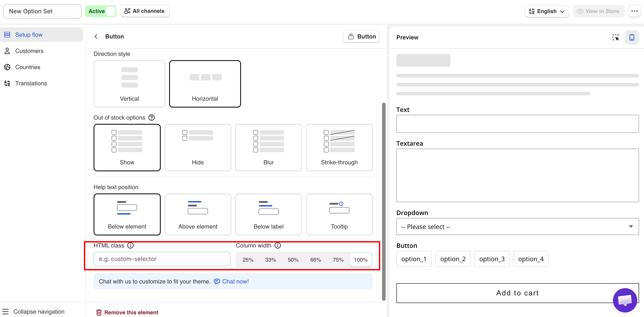Screen dimensions: 644x317
Task: Open Setup flow in the sidebar
Action: point(42,34)
